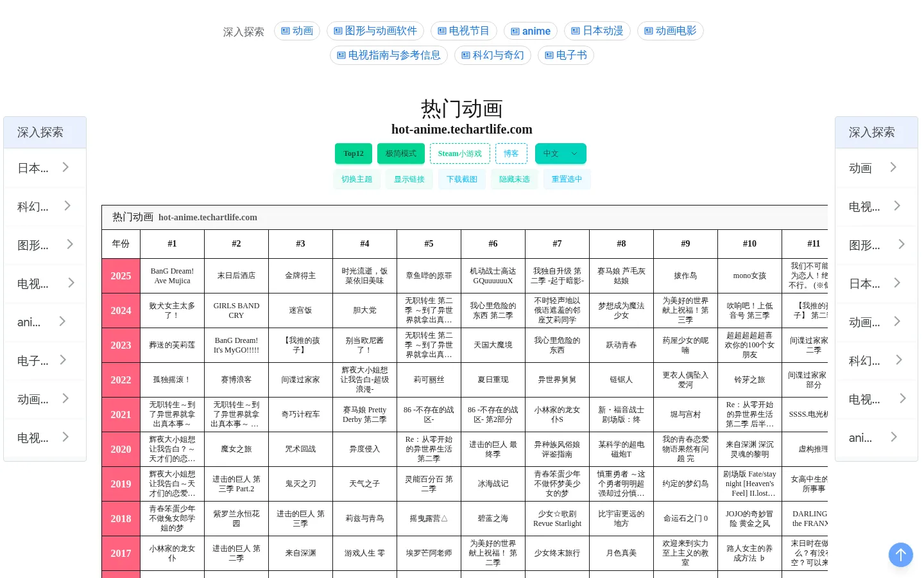Open the 电视指南与参考信息 topic chip

389,55
